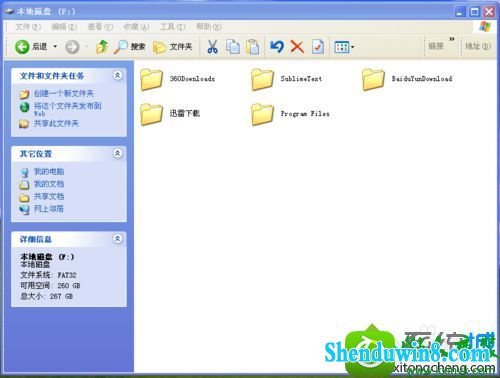Click the free space 260 GB value
Viewport: 500px width, 378px height.
point(69,286)
